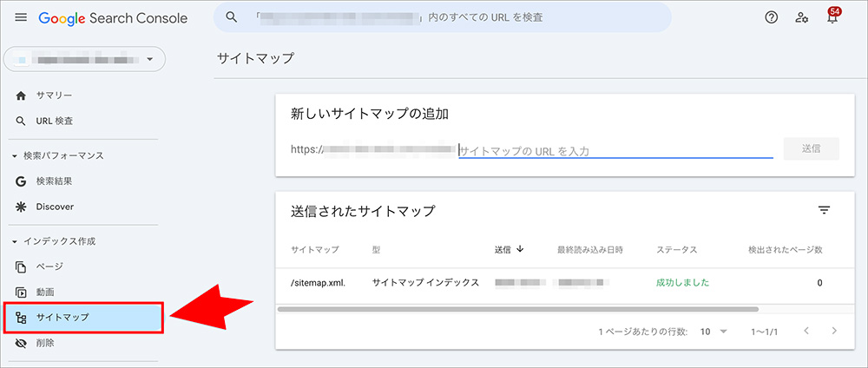Click the help question mark icon
868x368 pixels.
pyautogui.click(x=771, y=18)
